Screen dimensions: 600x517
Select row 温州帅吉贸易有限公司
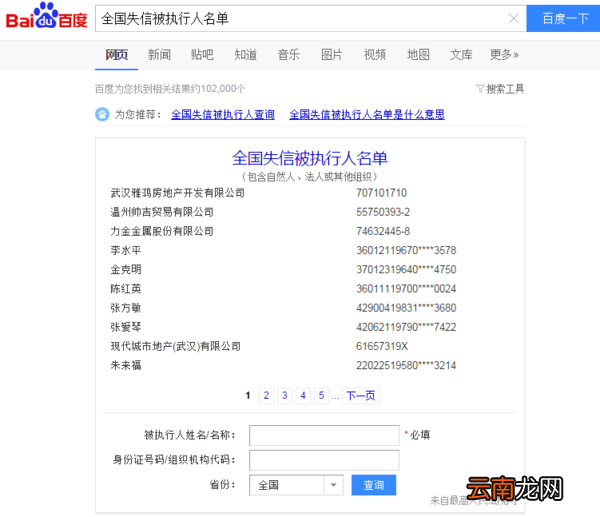tap(162, 212)
